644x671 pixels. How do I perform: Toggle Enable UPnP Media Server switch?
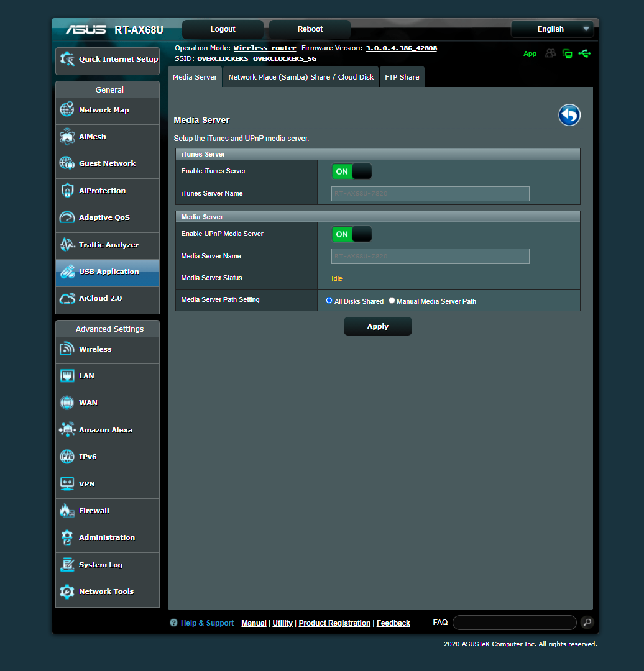352,234
